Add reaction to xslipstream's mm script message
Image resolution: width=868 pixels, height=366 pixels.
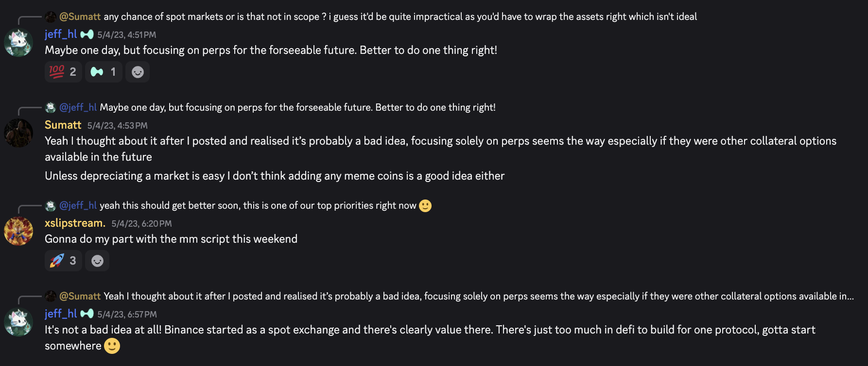97,261
